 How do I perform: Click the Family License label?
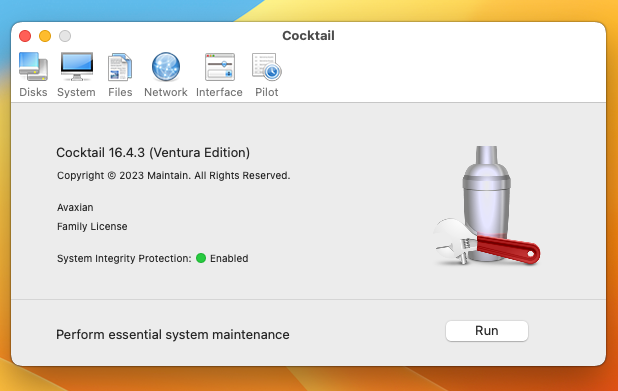pyautogui.click(x=92, y=227)
